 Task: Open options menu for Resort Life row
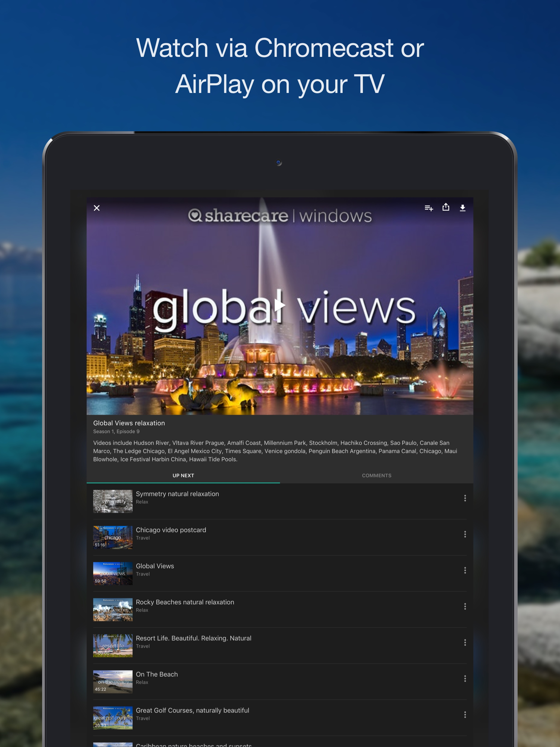point(465,643)
